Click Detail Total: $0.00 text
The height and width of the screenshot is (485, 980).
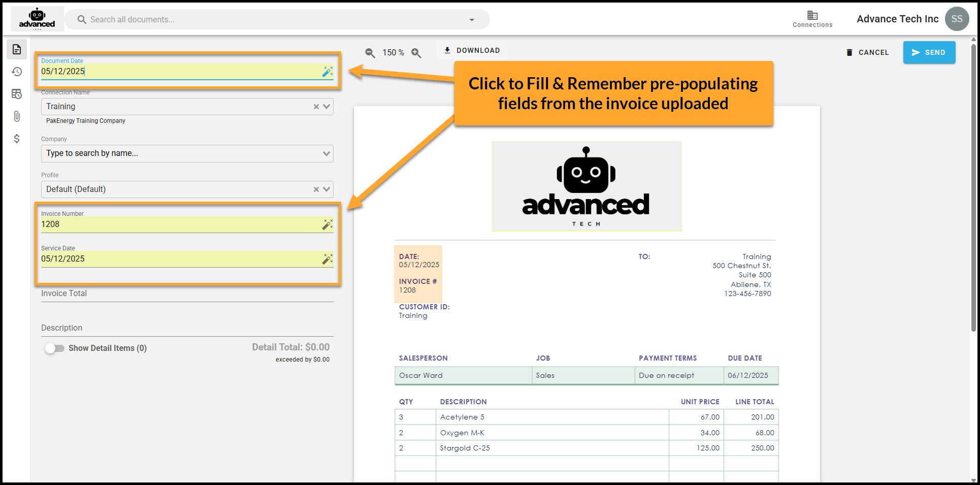pos(291,347)
